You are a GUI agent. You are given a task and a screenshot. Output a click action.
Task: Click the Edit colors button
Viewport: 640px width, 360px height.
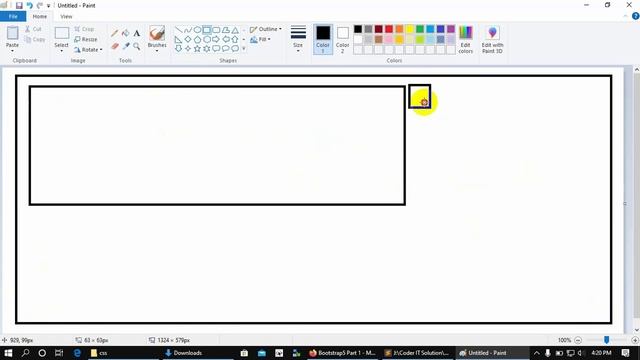click(x=466, y=39)
